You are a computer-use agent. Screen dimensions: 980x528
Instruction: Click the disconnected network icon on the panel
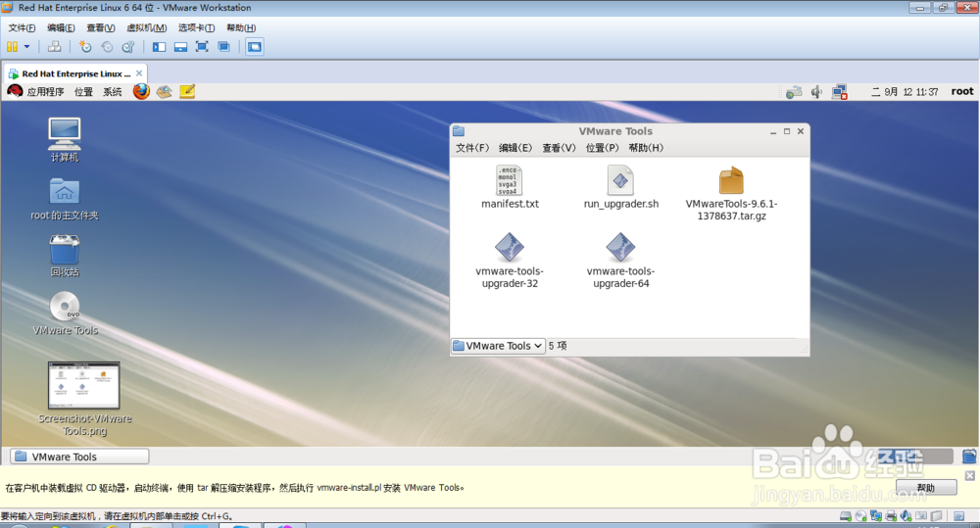click(x=840, y=92)
